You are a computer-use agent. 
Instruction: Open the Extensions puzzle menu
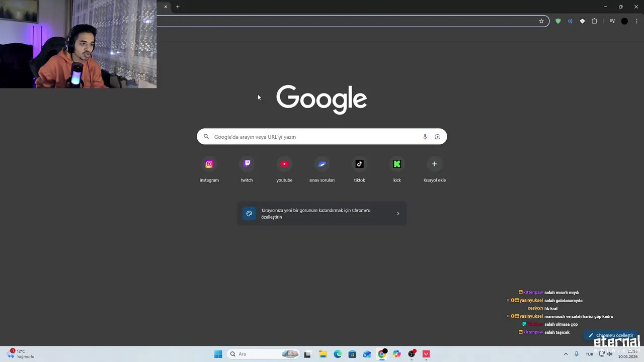click(595, 21)
